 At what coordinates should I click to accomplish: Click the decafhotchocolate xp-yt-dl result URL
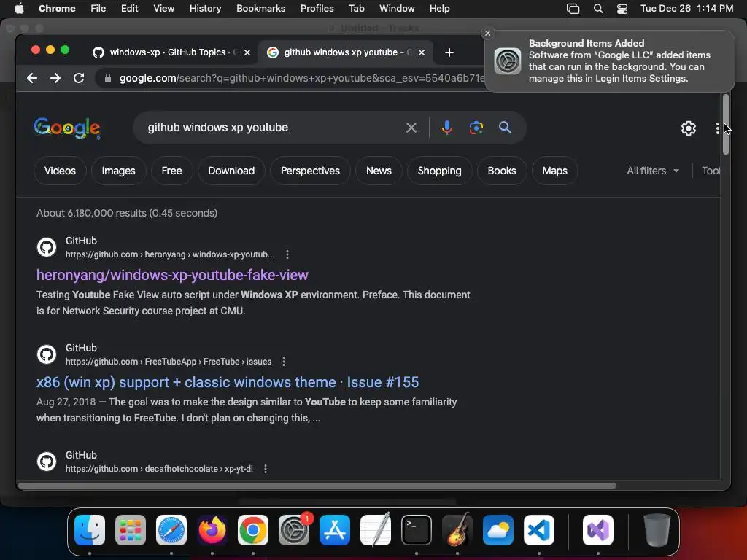click(x=159, y=469)
